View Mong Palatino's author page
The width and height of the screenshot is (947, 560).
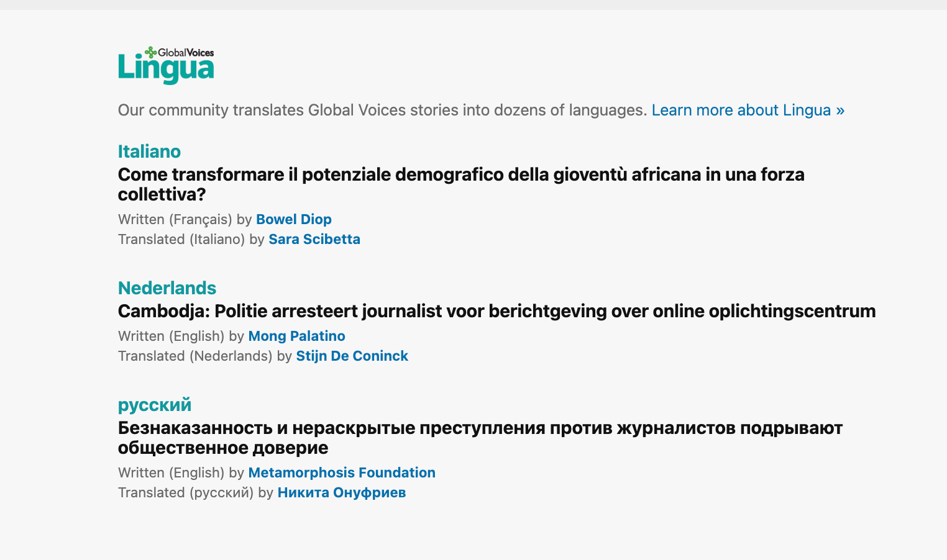pos(296,336)
